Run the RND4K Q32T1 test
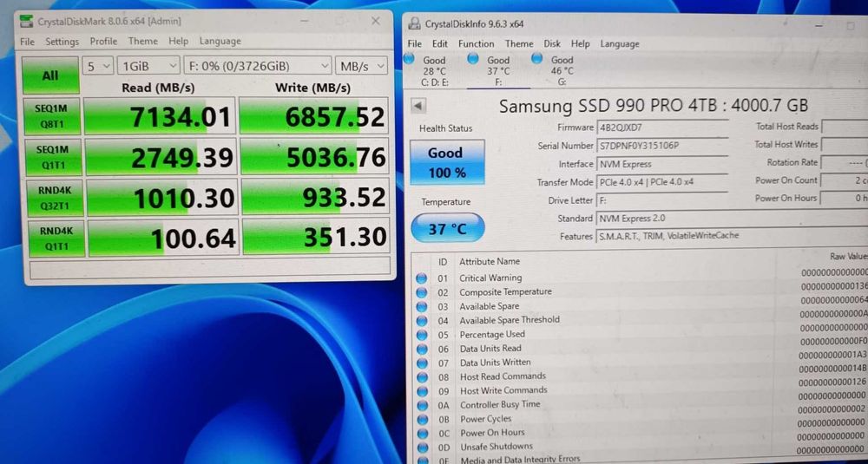868x464 pixels. [x=54, y=198]
